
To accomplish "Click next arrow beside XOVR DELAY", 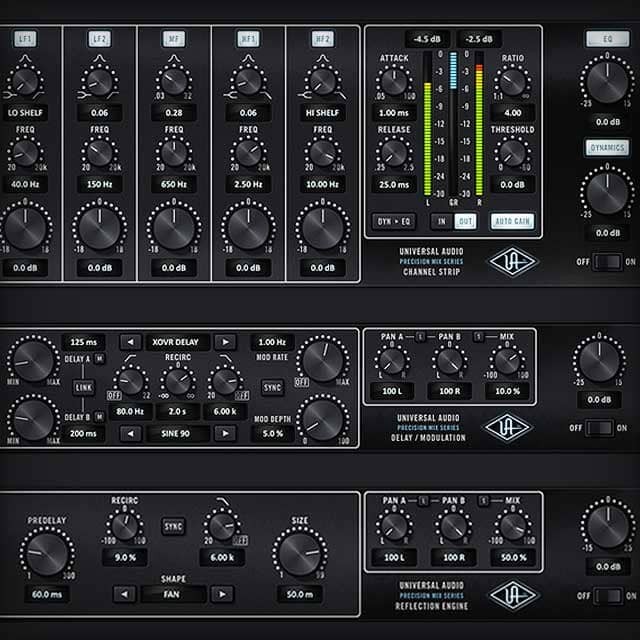I will 225,342.
